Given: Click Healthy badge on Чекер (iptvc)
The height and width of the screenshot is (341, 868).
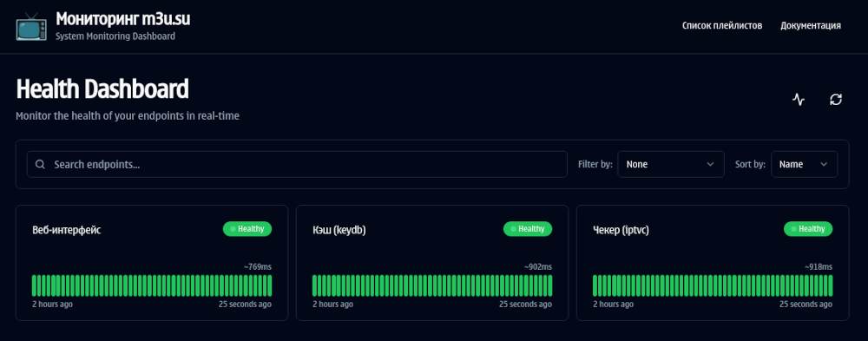Looking at the screenshot, I should pyautogui.click(x=808, y=229).
